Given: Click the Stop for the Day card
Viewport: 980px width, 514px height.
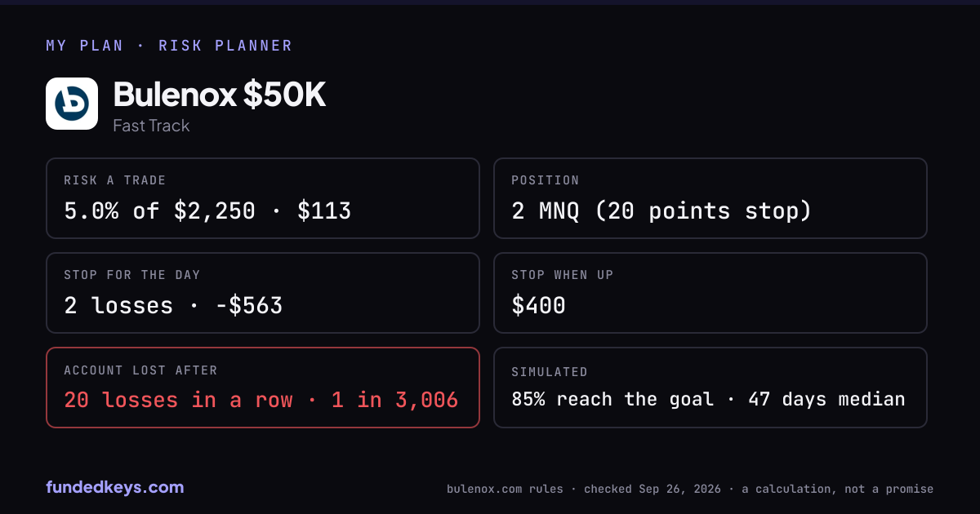Looking at the screenshot, I should [263, 293].
